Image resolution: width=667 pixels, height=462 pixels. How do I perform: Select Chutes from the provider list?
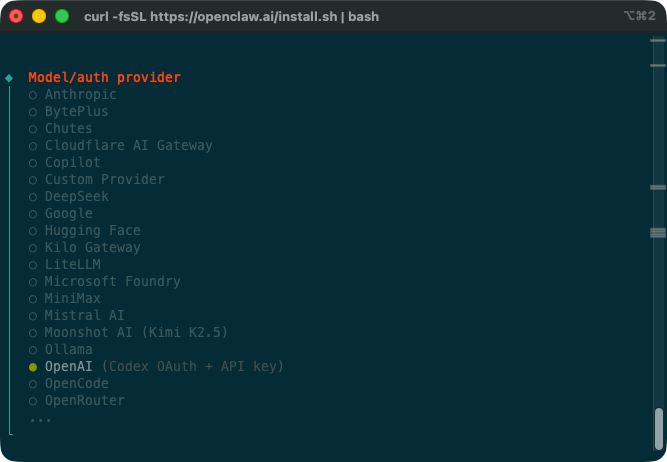pyautogui.click(x=68, y=129)
